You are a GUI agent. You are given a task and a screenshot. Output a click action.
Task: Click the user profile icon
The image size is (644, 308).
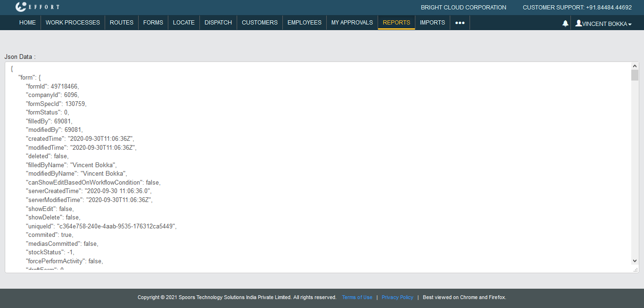[578, 23]
